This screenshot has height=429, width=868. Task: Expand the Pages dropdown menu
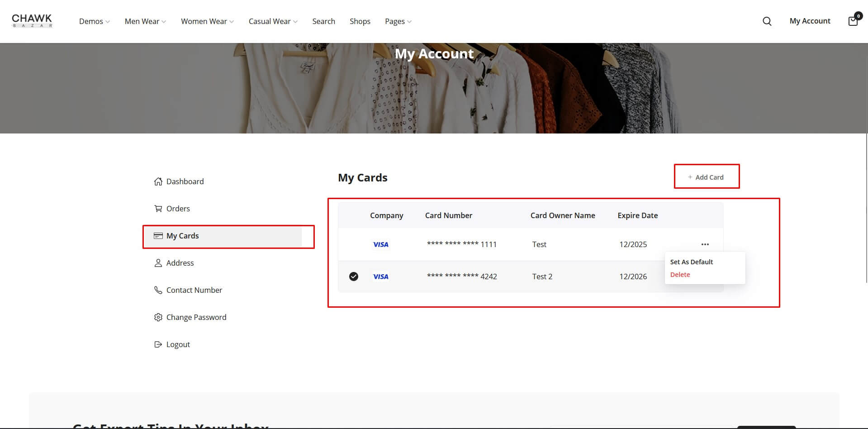tap(398, 21)
